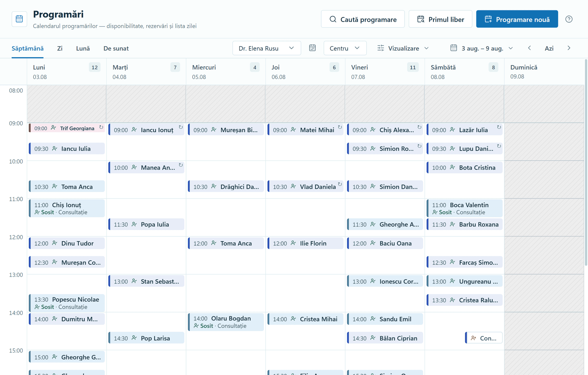The height and width of the screenshot is (375, 588).
Task: Open Ungureanu ... 13:00 appointment
Action: click(465, 281)
